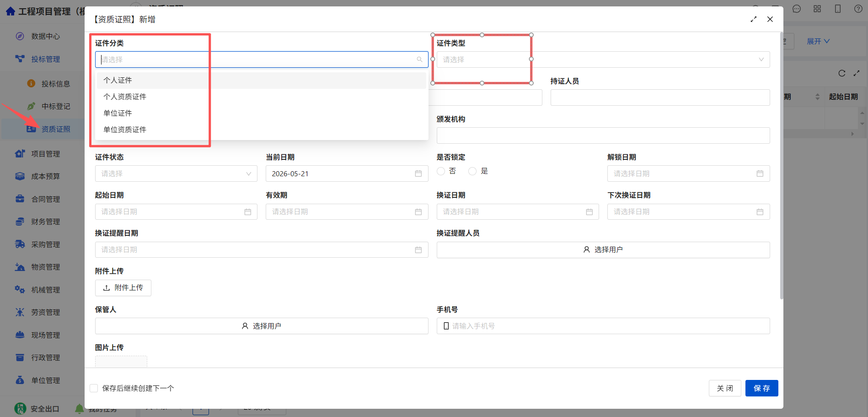
Task: Click the 财务管理 sidebar icon
Action: coord(20,222)
